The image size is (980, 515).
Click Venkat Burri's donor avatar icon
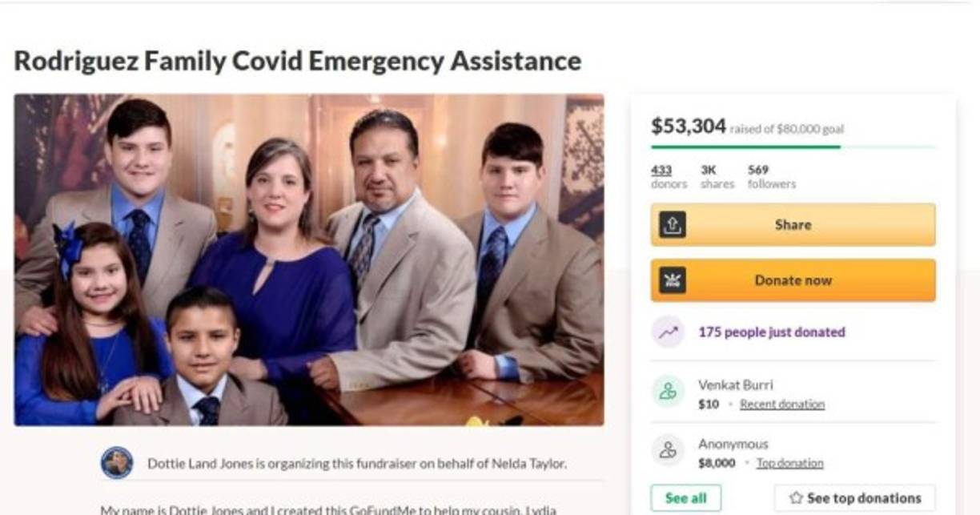click(x=668, y=392)
